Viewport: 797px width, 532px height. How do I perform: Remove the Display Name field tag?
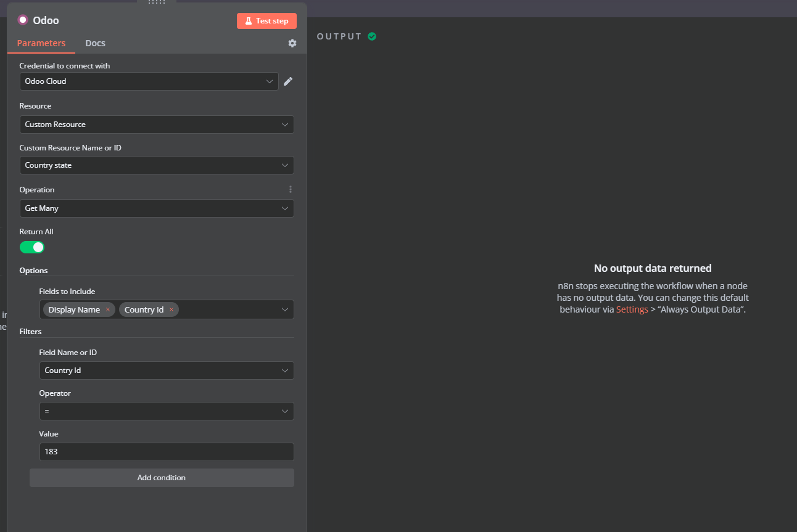(x=108, y=309)
